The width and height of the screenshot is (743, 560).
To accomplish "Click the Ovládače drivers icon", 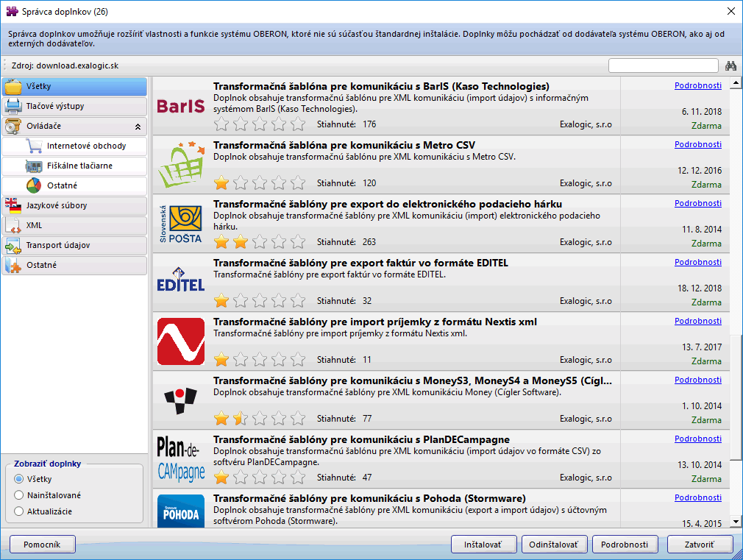I will (x=13, y=126).
